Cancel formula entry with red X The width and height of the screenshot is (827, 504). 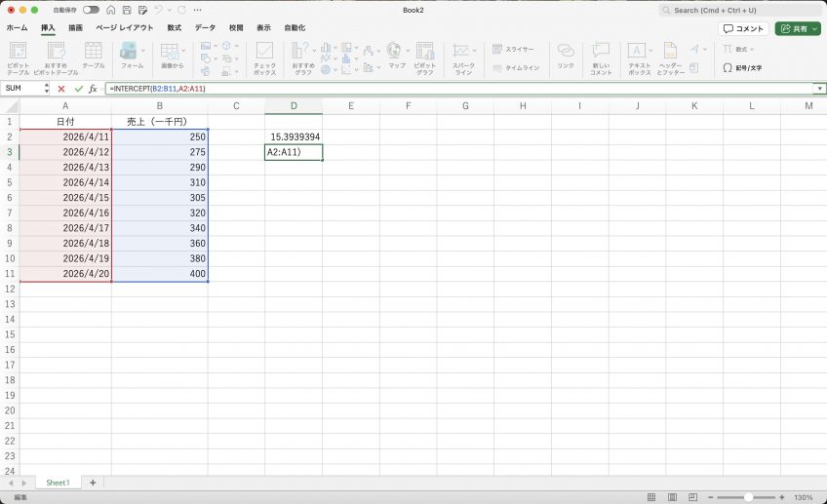(x=61, y=89)
